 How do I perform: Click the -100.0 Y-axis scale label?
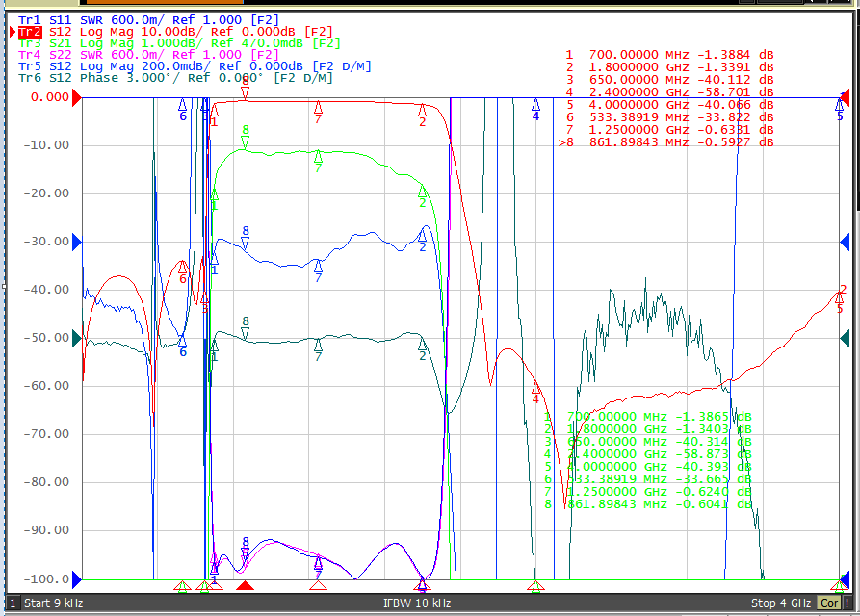[x=46, y=578]
